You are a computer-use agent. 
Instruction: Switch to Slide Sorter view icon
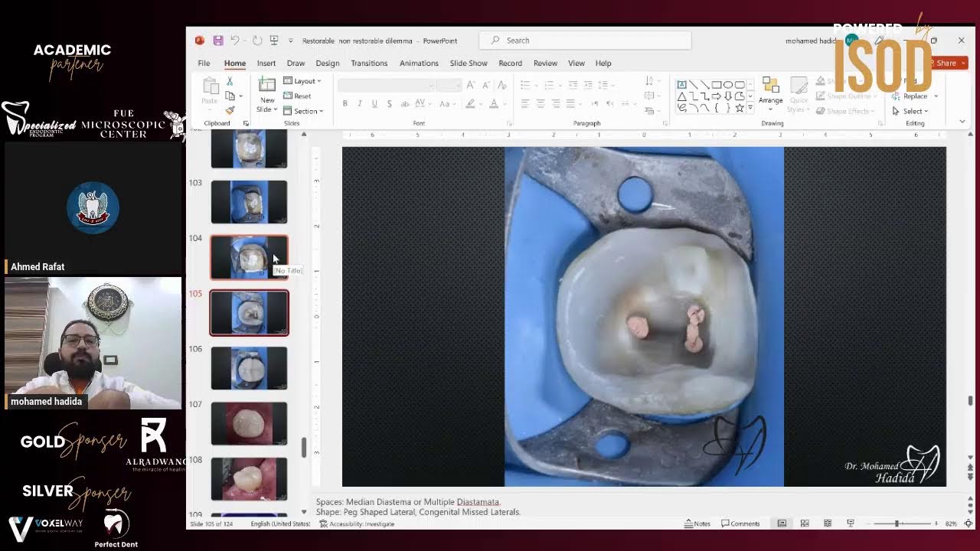(x=805, y=523)
